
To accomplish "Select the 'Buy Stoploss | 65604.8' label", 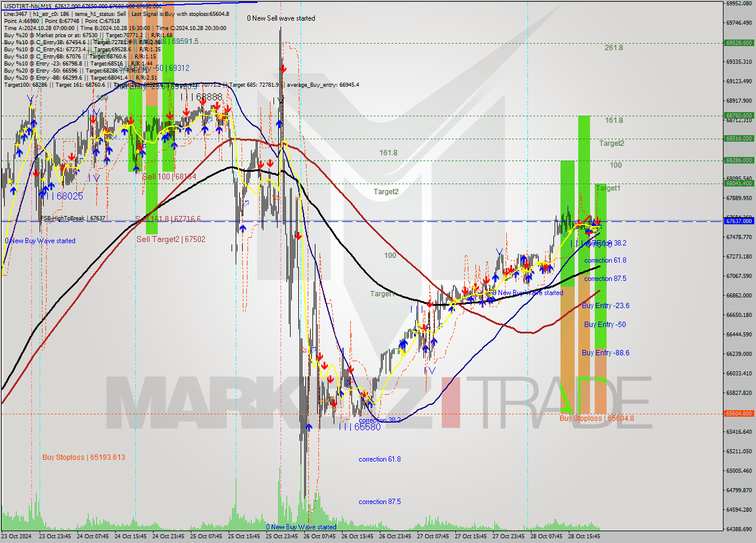I will tap(597, 418).
